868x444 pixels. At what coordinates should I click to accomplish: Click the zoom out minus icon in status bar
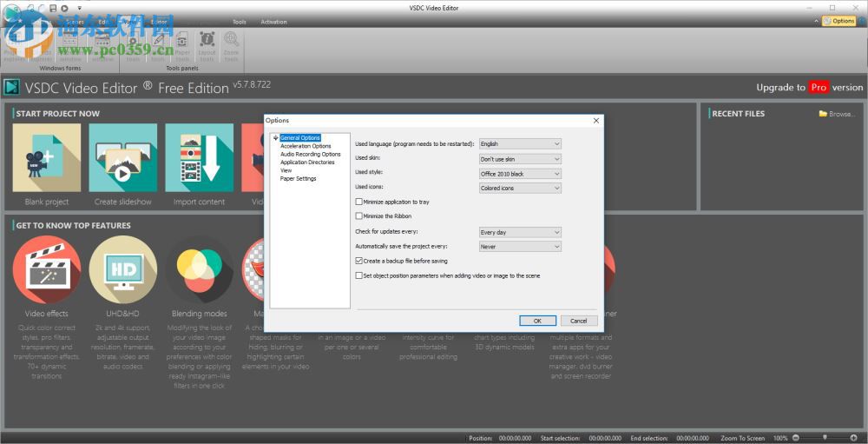tap(796, 438)
